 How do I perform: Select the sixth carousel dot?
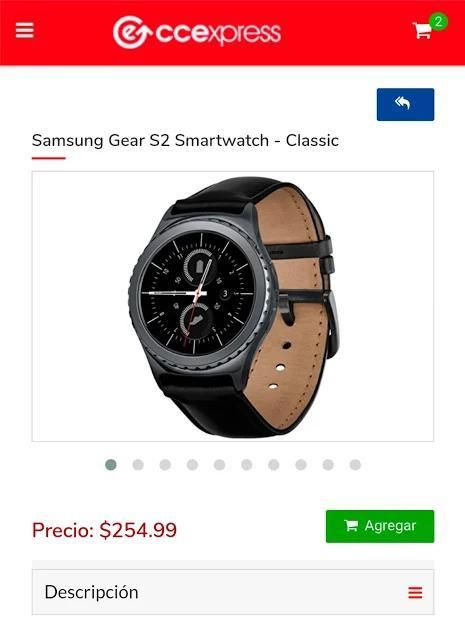247,465
